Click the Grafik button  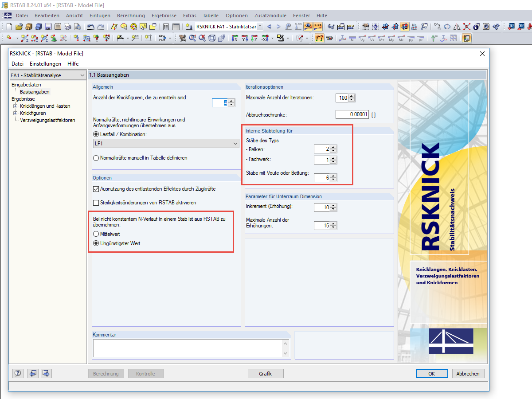click(x=265, y=374)
